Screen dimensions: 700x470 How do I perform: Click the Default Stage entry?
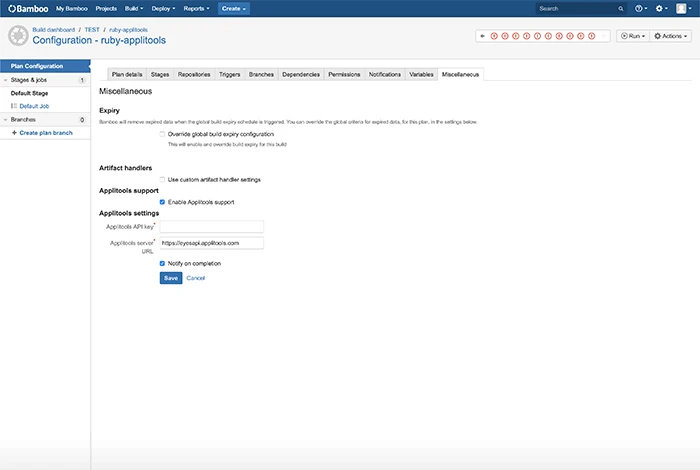[x=29, y=93]
